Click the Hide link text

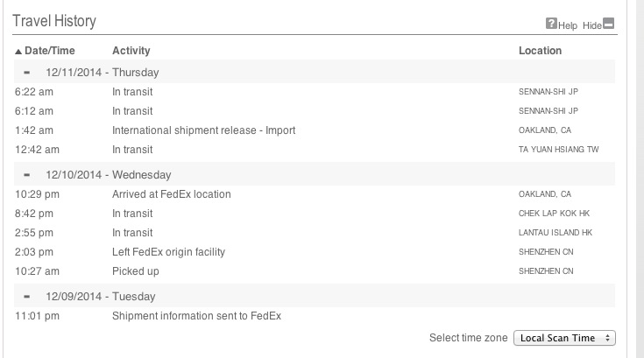tap(591, 26)
